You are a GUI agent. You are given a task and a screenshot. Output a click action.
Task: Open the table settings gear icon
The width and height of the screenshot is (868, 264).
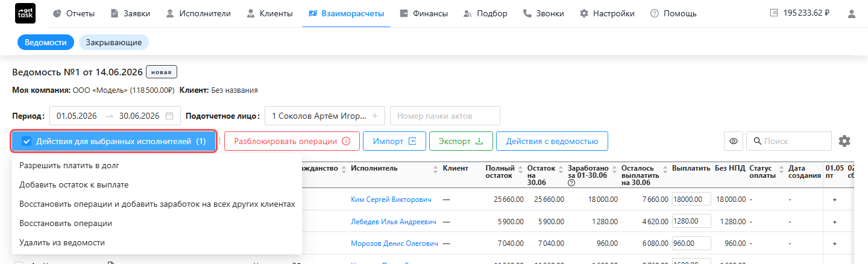point(844,141)
